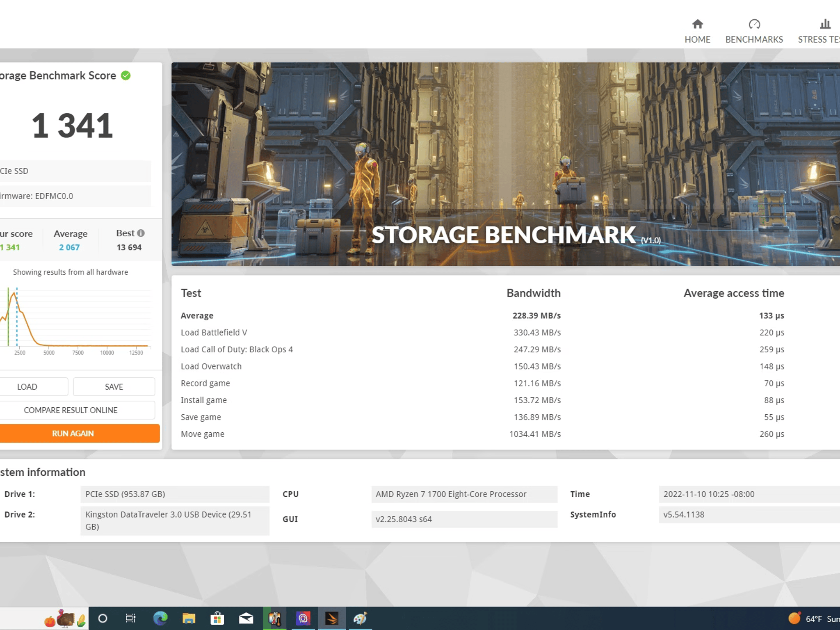Open weather widget showing 64°F
The image size is (840, 630).
pyautogui.click(x=814, y=619)
